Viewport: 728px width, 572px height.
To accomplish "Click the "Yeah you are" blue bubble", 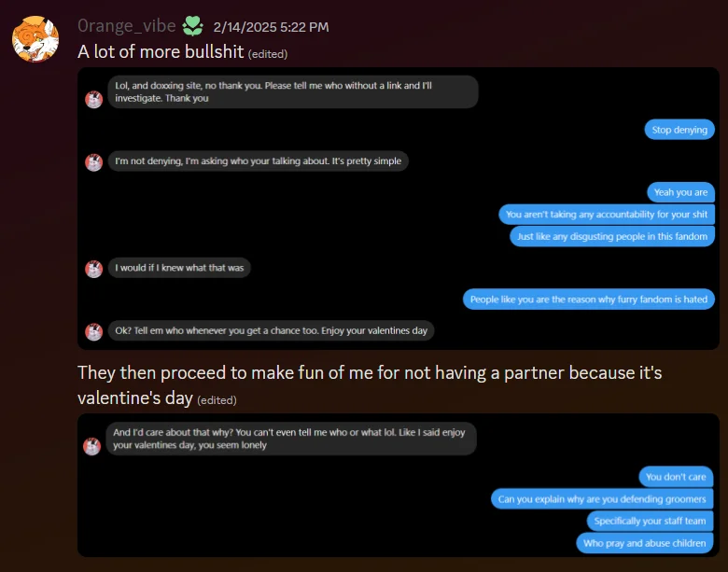I will coord(680,192).
